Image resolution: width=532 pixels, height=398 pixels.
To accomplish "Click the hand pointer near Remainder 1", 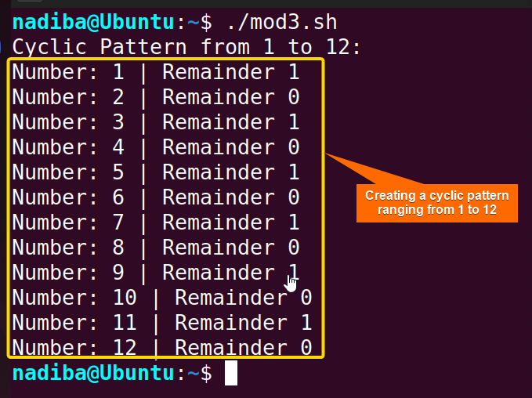I will [291, 284].
